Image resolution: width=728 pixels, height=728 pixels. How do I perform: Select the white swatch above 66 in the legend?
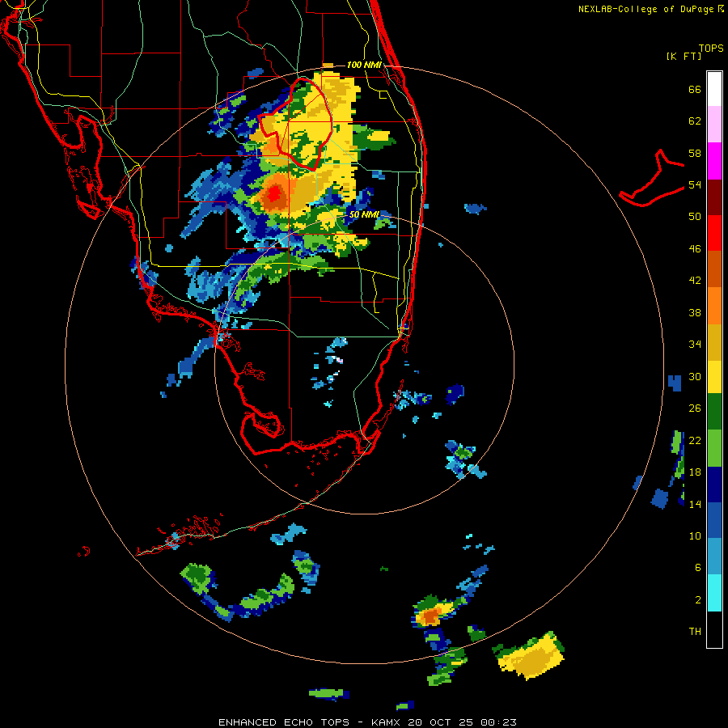[714, 89]
